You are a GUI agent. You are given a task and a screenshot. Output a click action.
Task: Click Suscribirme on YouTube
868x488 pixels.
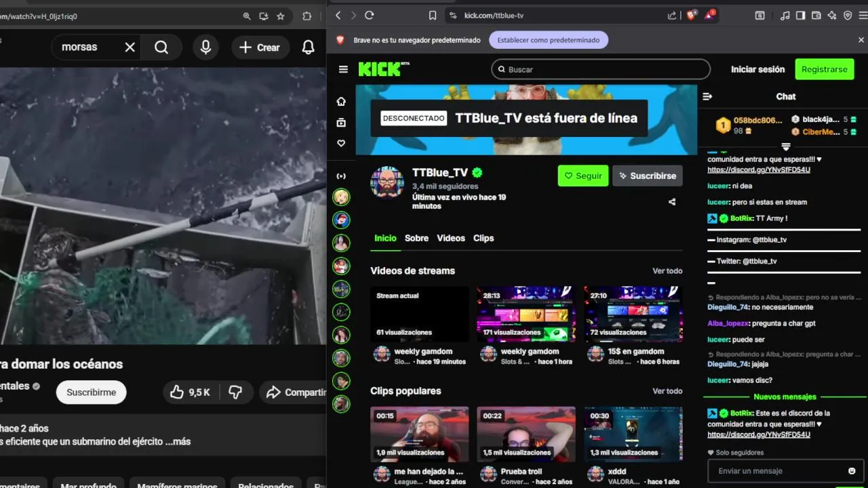tap(91, 392)
